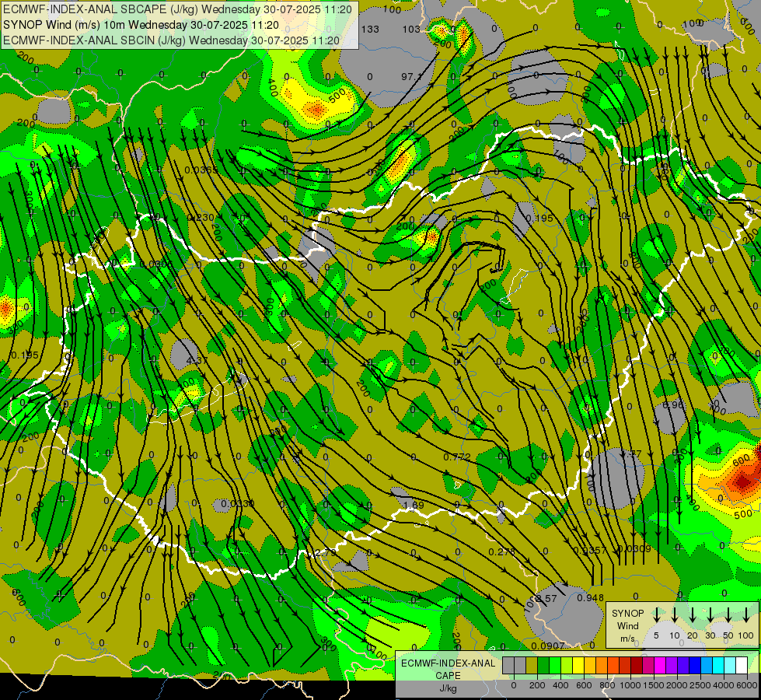761x700 pixels.
Task: Pick the bright green CAPE legend swatch
Action: click(x=555, y=665)
